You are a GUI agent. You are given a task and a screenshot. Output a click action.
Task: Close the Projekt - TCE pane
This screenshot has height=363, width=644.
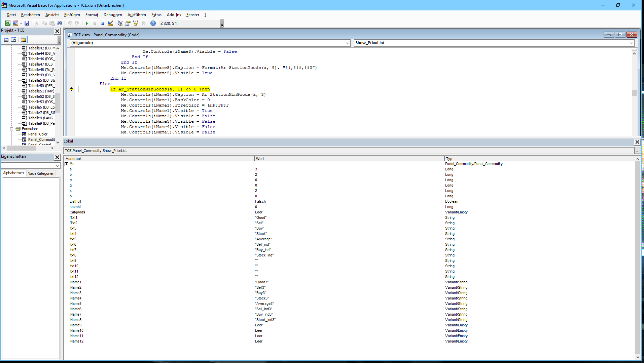coord(57,31)
